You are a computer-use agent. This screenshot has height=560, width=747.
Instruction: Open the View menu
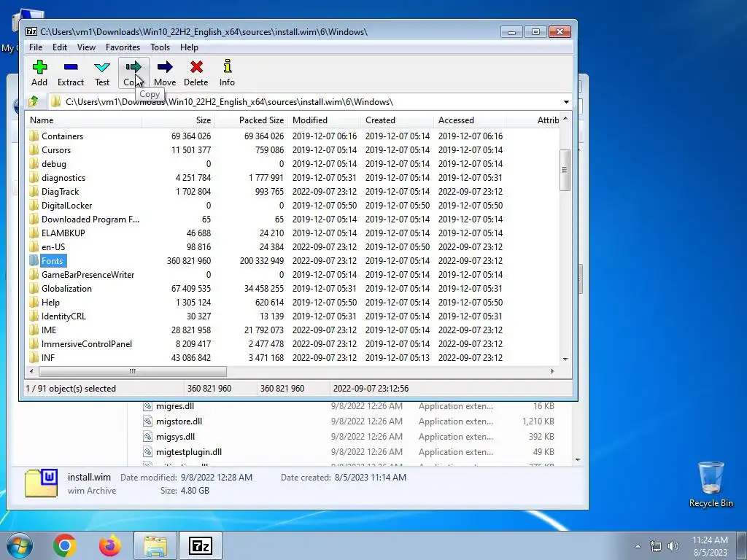click(86, 47)
